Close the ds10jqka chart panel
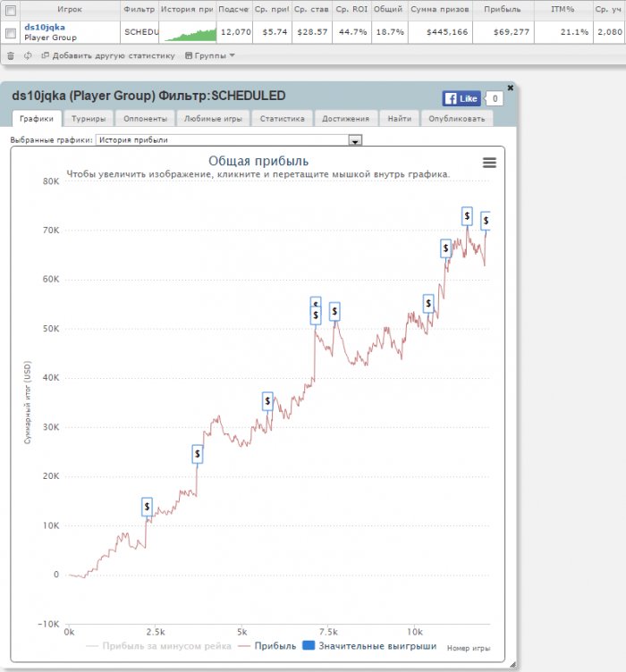The height and width of the screenshot is (672, 626). [x=511, y=88]
